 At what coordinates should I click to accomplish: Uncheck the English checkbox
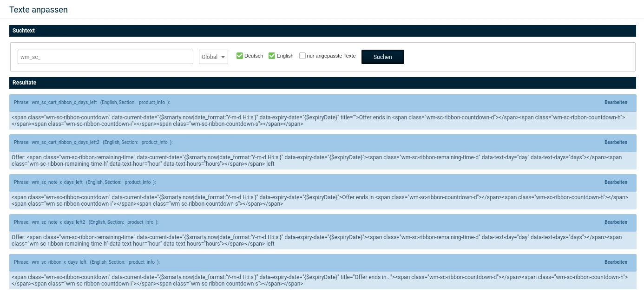coord(272,56)
